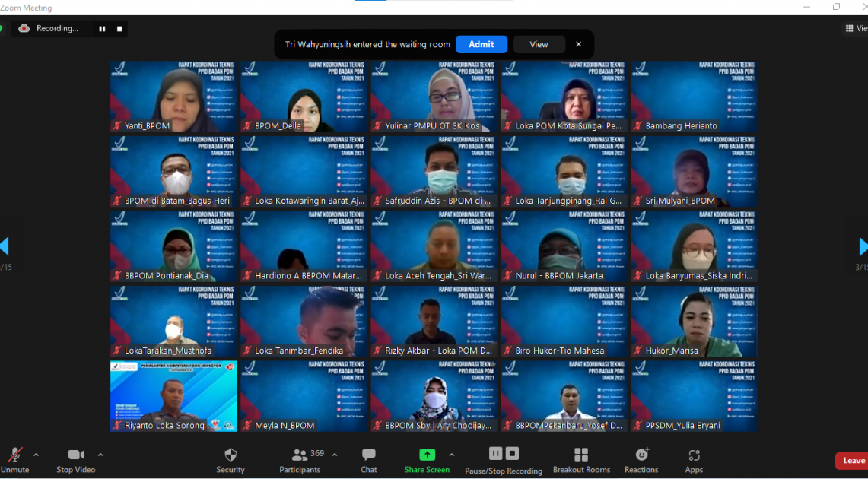The height and width of the screenshot is (479, 868).
Task: Open the Apps icon
Action: [694, 455]
